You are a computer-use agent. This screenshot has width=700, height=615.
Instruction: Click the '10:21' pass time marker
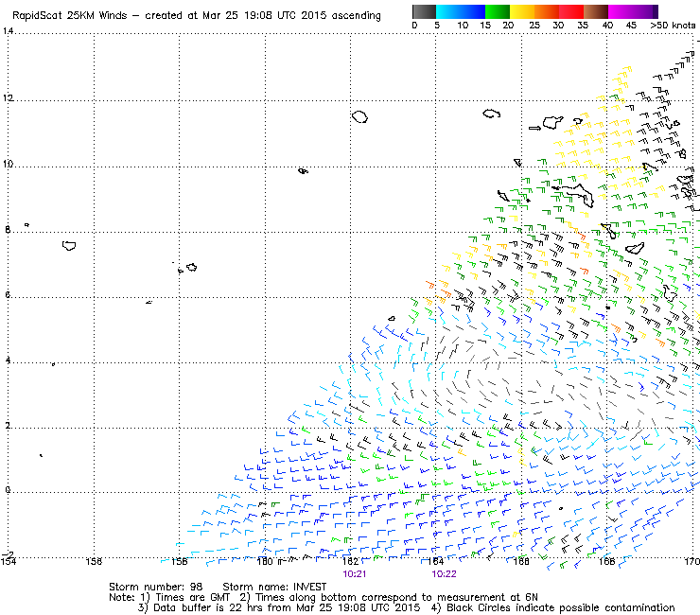click(x=355, y=574)
